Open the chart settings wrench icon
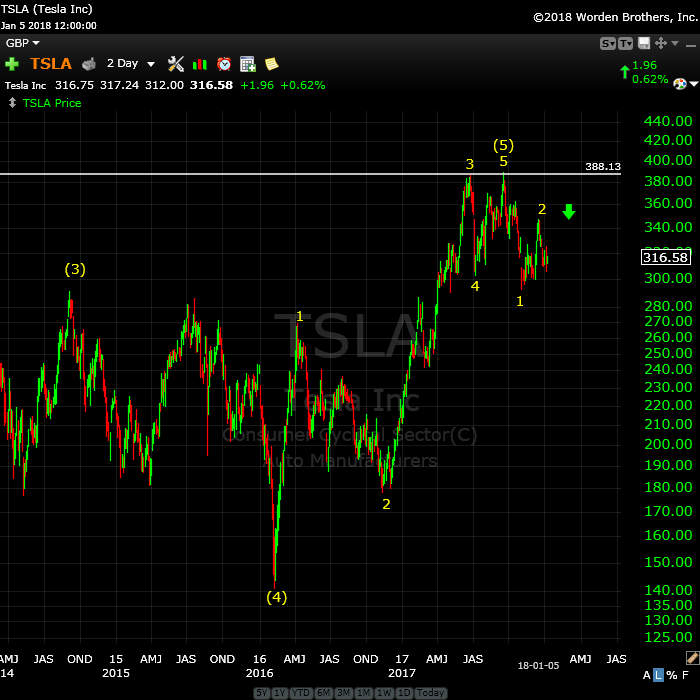 click(176, 64)
